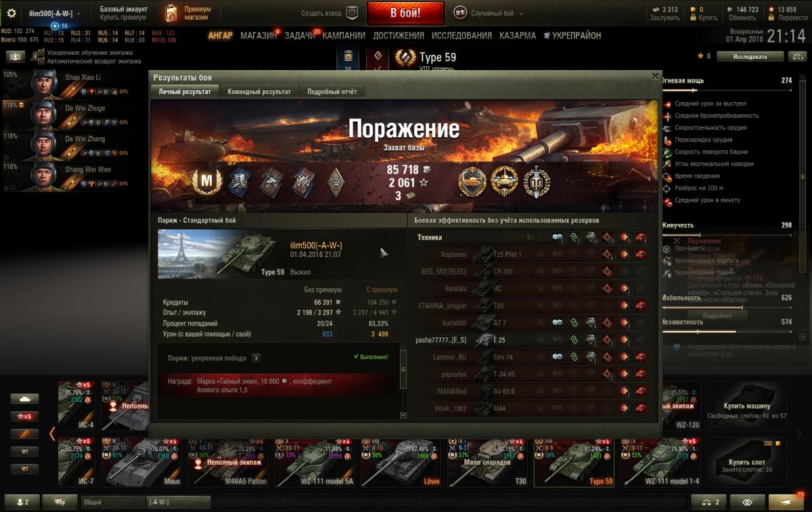Click the notification center icon in bottom-right
This screenshot has width=812, height=512.
(786, 502)
